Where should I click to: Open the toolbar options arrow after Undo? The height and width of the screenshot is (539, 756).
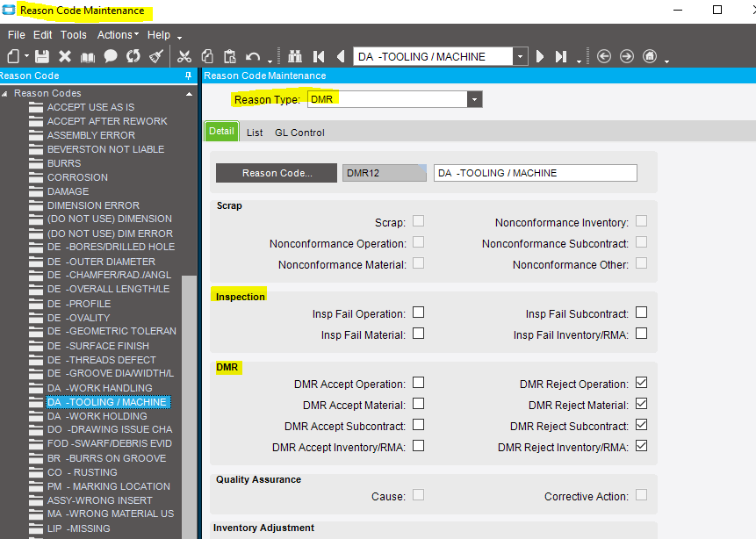[270, 61]
